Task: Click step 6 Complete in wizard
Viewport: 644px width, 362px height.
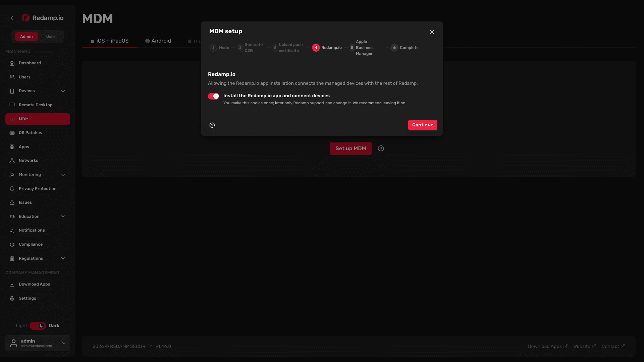Action: click(405, 48)
